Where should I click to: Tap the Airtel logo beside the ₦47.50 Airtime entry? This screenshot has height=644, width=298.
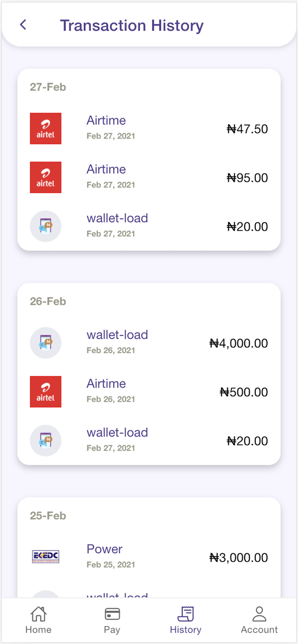pyautogui.click(x=46, y=128)
